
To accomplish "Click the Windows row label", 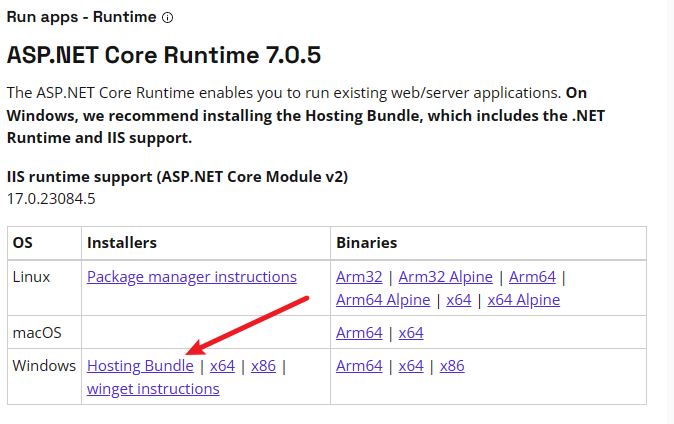I will [x=44, y=366].
